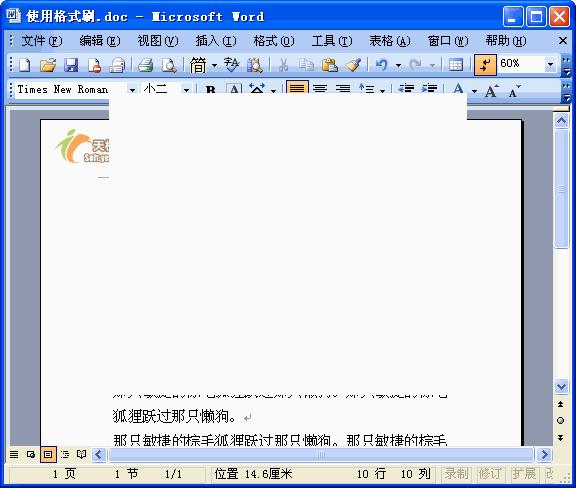Switch to outline view
This screenshot has width=576, height=488.
click(x=65, y=455)
